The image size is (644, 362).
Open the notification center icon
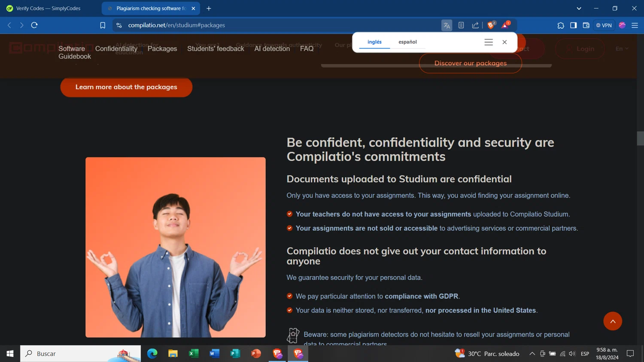pos(630,353)
